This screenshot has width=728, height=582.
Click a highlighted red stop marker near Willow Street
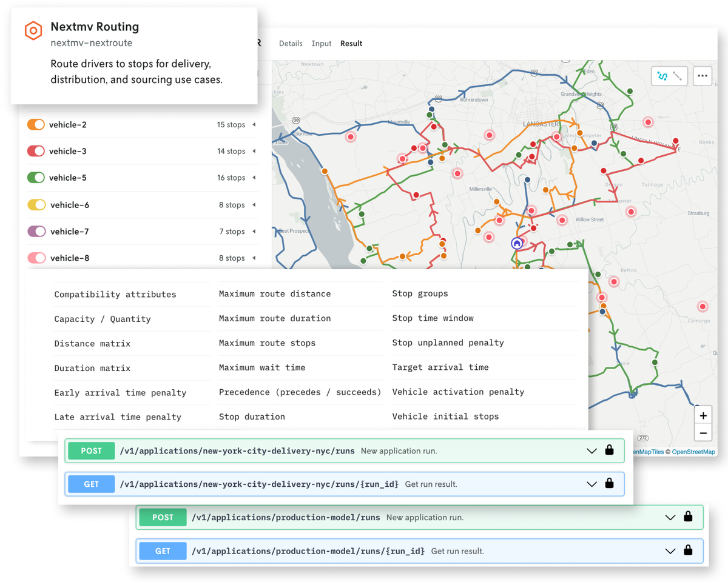coord(562,220)
